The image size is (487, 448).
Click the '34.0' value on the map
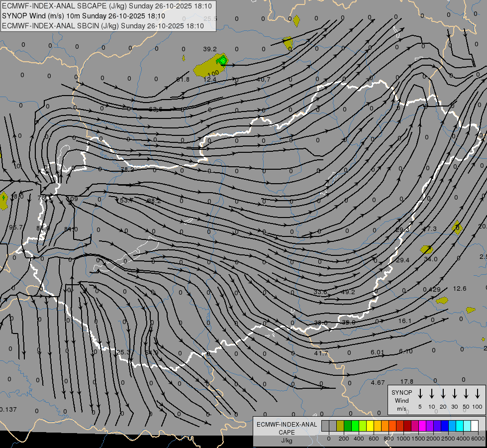coord(431,259)
